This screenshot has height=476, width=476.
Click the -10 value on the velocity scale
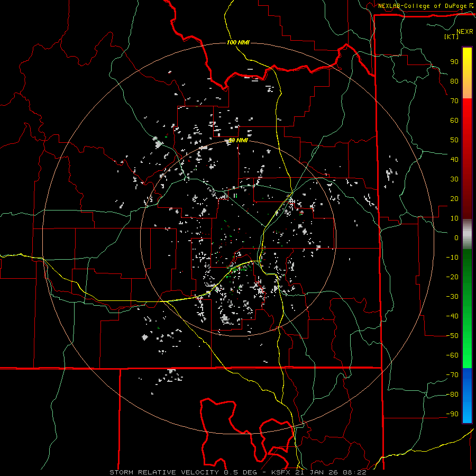pyautogui.click(x=452, y=258)
